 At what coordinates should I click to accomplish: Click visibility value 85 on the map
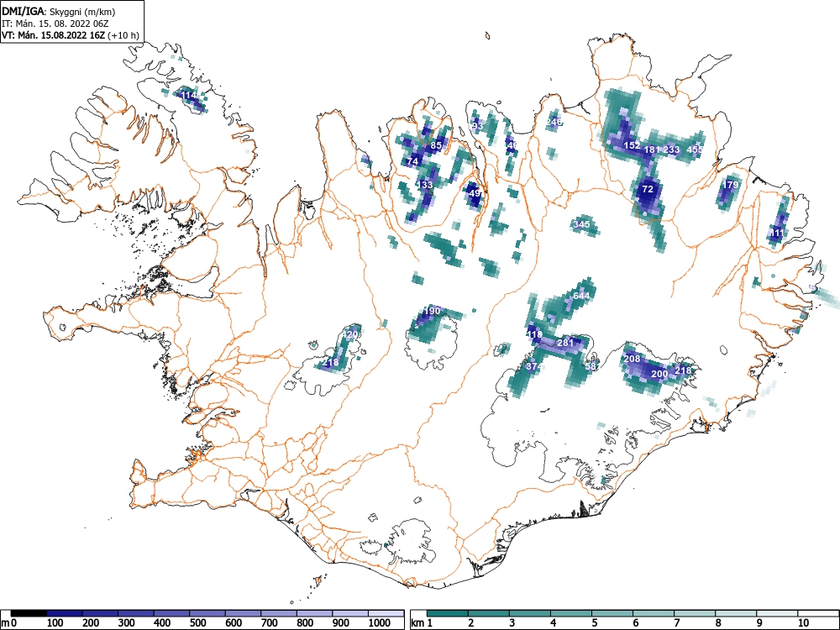[436, 145]
